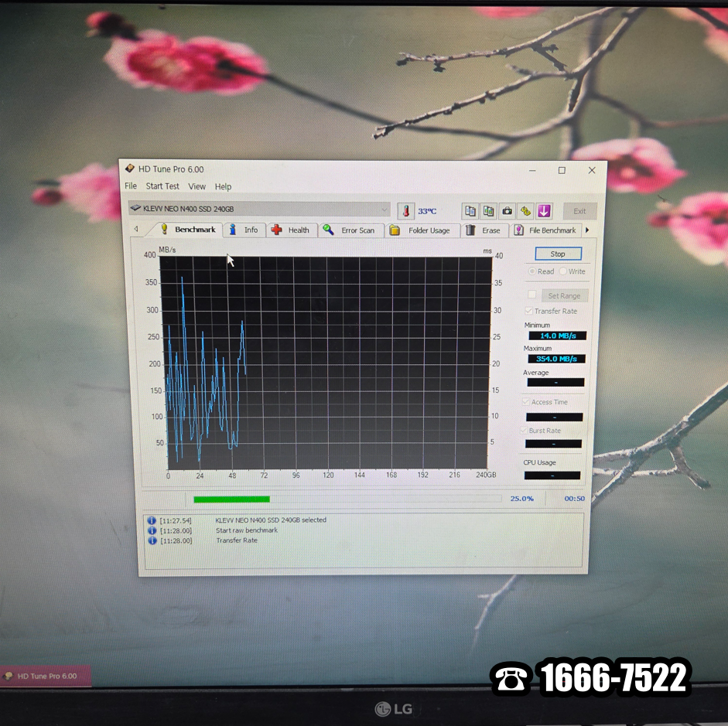Viewport: 728px width, 726px height.
Task: Click HD Tune Pro 6.00 taskbar button
Action: click(x=45, y=676)
